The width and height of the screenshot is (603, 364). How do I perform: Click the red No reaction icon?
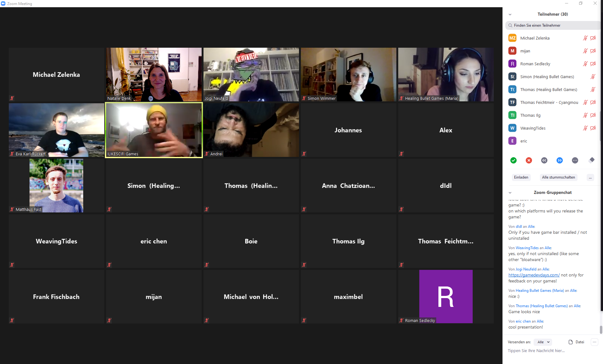(x=529, y=160)
